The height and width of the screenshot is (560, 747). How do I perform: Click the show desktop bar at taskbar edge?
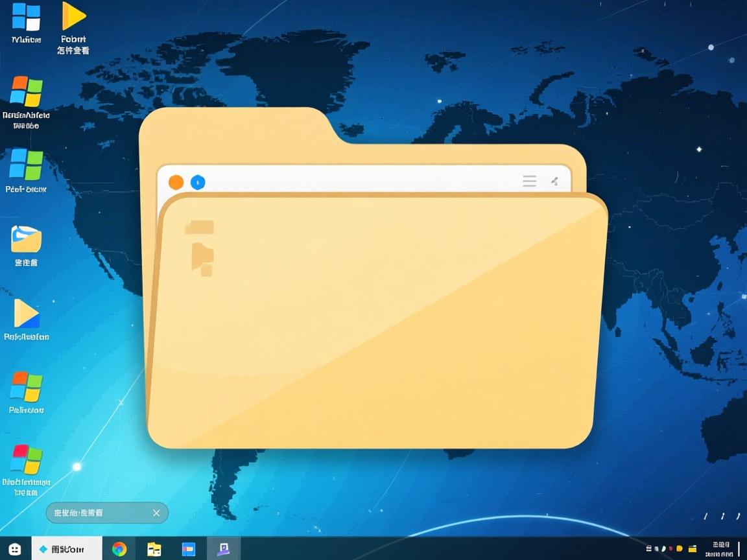pos(740,549)
